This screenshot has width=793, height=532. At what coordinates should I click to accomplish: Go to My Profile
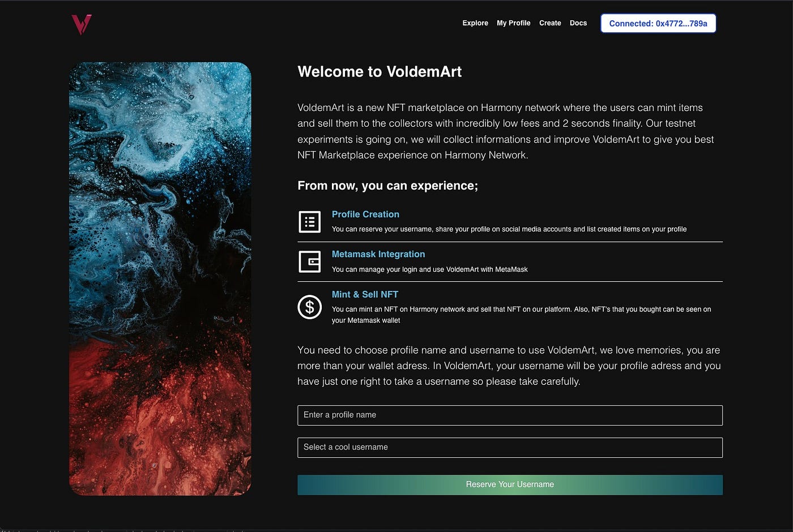click(514, 23)
